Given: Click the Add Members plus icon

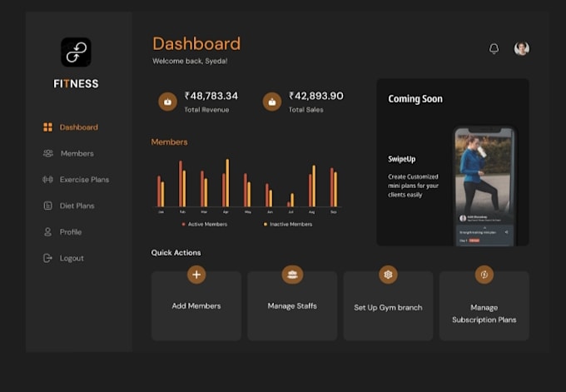Looking at the screenshot, I should (x=196, y=275).
